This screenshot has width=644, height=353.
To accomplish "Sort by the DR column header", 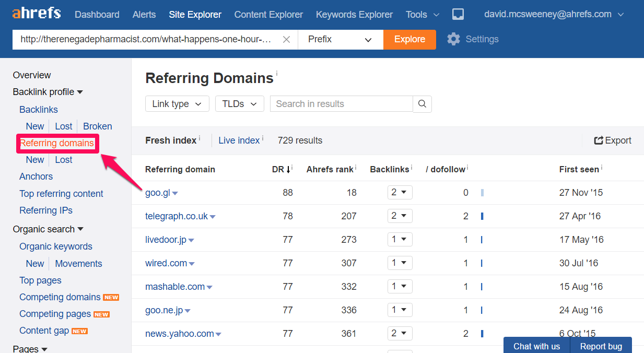I will [x=281, y=169].
